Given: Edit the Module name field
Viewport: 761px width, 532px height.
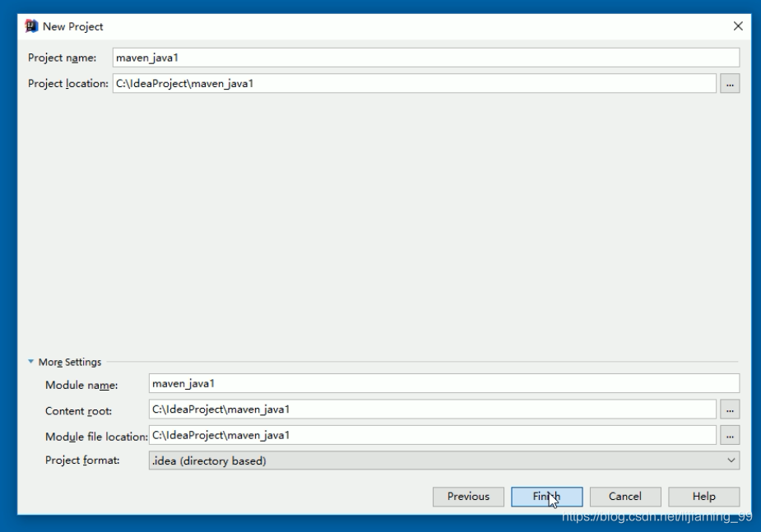Looking at the screenshot, I should click(x=444, y=384).
